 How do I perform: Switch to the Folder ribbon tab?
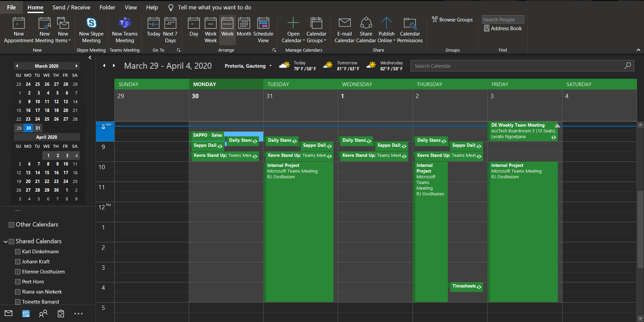[107, 7]
